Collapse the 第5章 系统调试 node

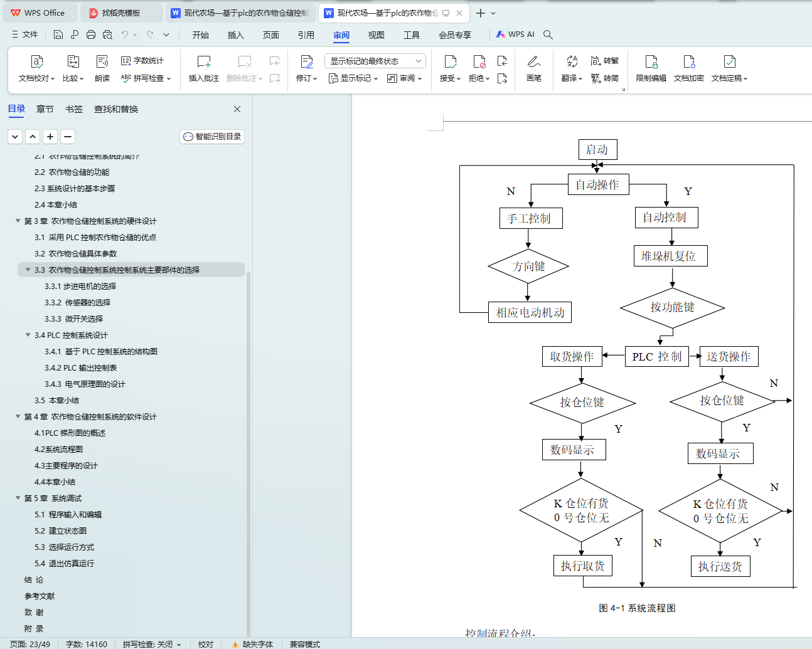pos(18,498)
